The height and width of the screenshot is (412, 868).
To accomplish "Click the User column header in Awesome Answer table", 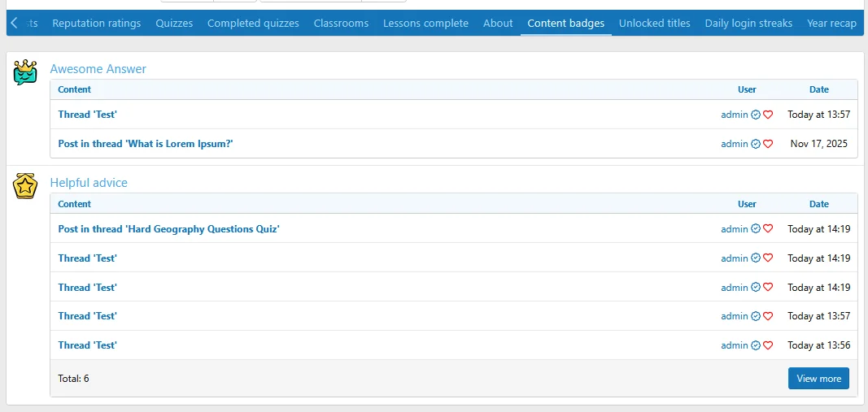I will 747,89.
